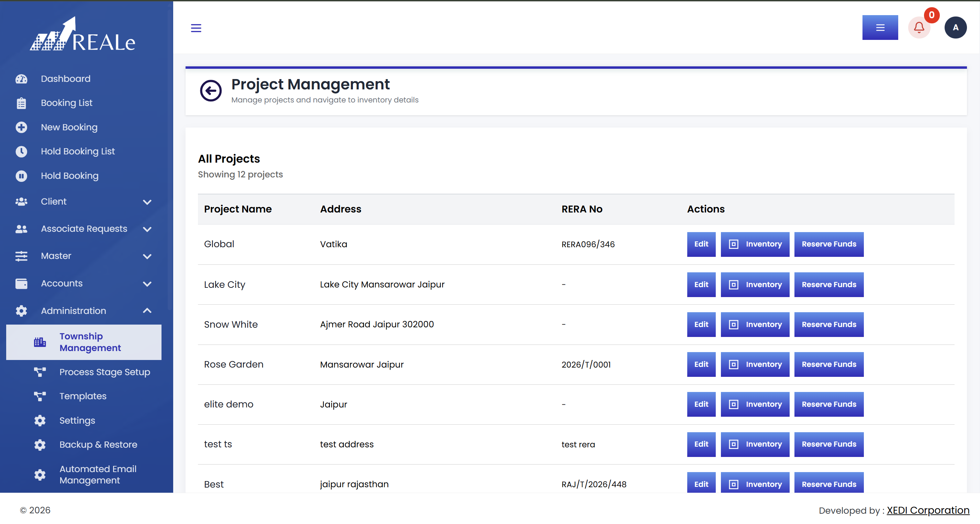Open Inventory for Best project
Image resolution: width=980 pixels, height=524 pixels.
point(755,482)
